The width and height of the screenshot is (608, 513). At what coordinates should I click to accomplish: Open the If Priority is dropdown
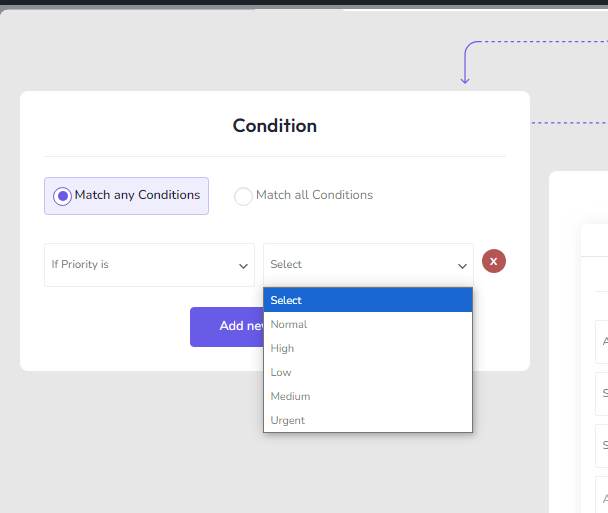tap(149, 265)
